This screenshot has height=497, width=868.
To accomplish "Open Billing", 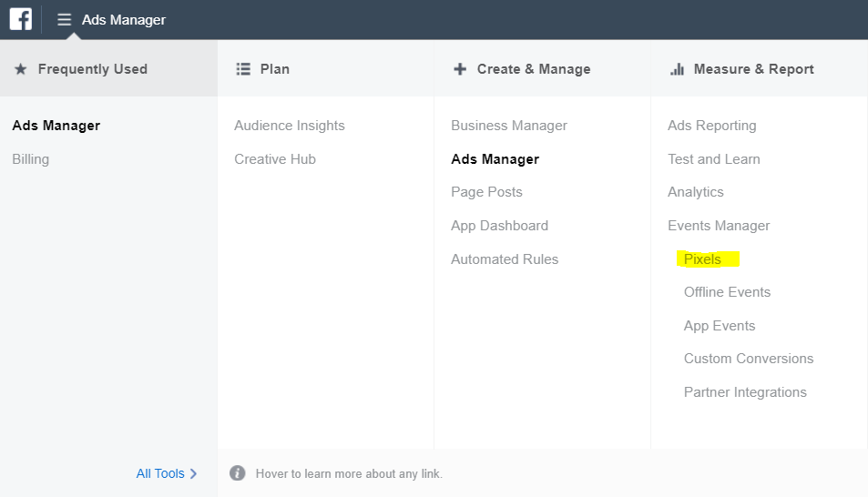I will tap(30, 159).
